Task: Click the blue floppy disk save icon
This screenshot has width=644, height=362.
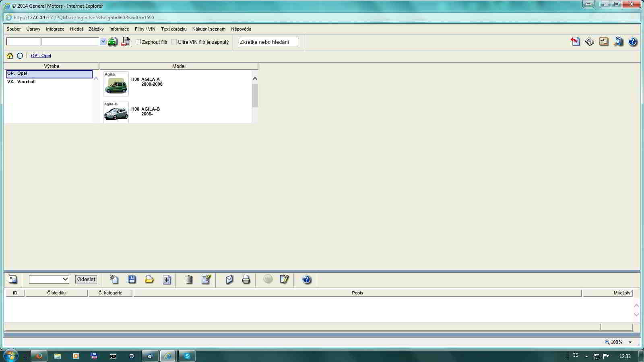Action: click(132, 280)
